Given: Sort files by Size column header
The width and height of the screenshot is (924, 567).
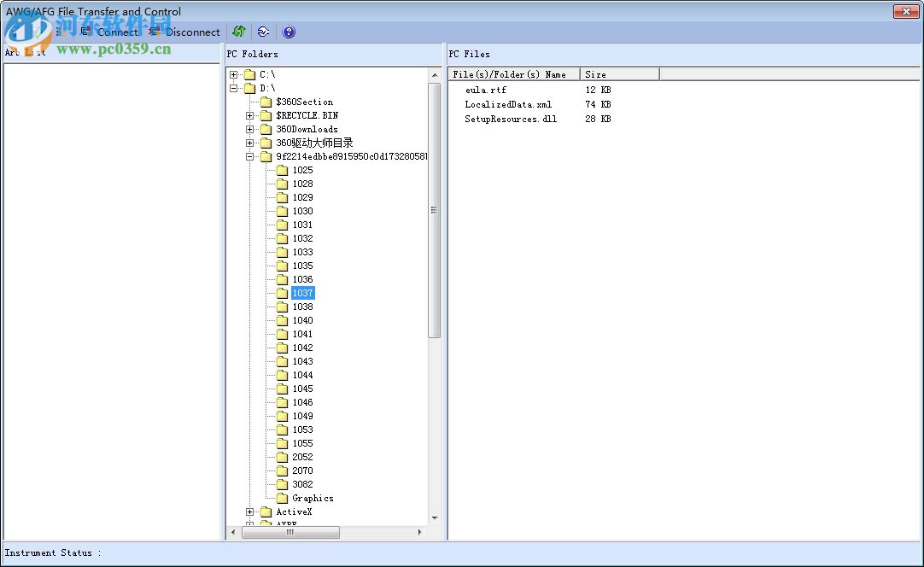Looking at the screenshot, I should click(619, 74).
